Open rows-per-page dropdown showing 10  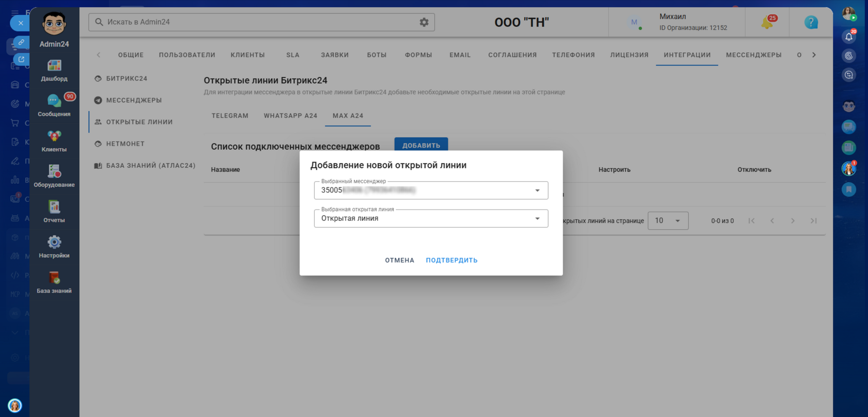668,220
